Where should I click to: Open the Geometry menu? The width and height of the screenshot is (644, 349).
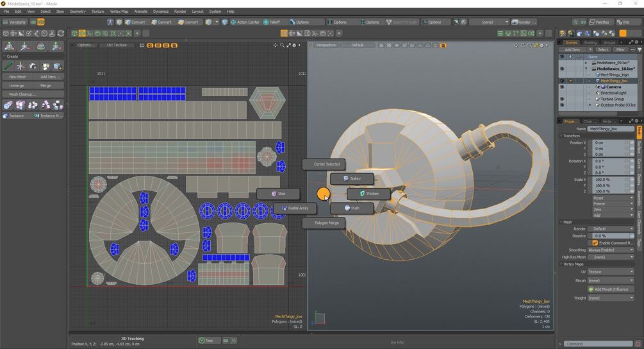coord(78,12)
